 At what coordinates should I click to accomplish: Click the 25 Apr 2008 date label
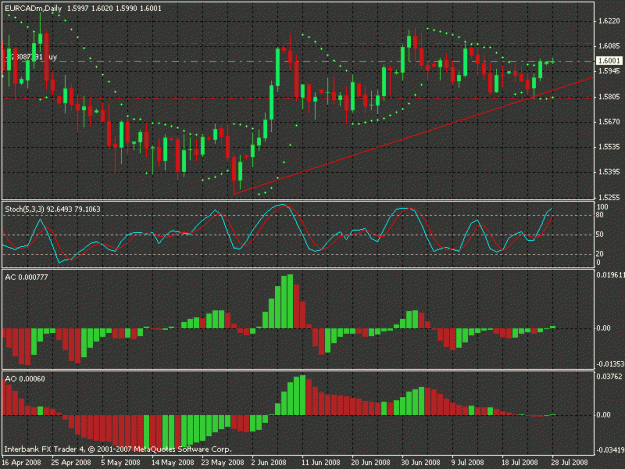click(x=71, y=462)
